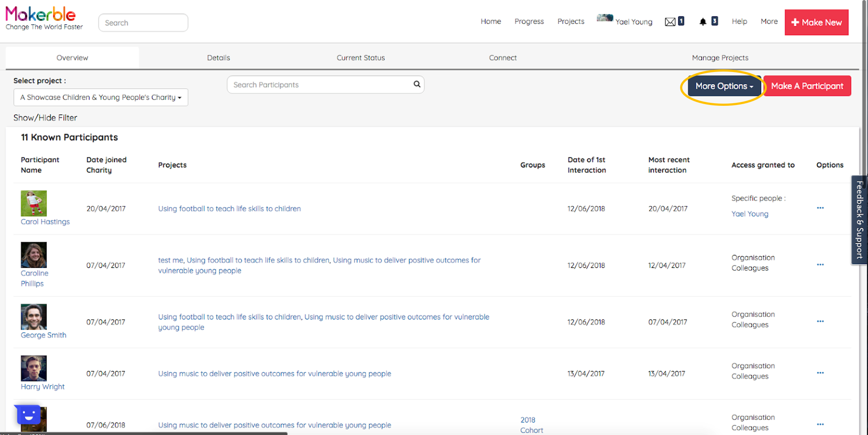Open Yael Young link in Access column
This screenshot has width=868, height=435.
750,214
